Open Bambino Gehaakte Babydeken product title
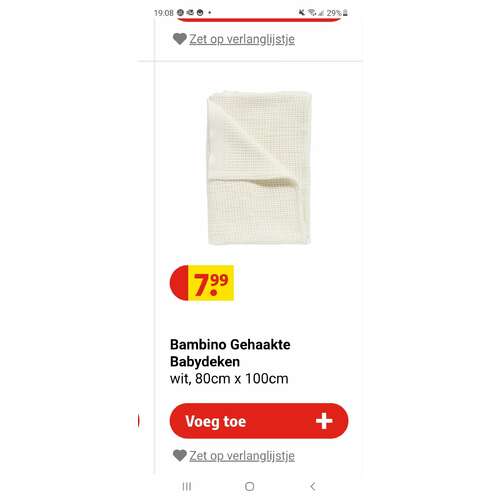Viewport: 500px width, 500px height. click(x=230, y=353)
